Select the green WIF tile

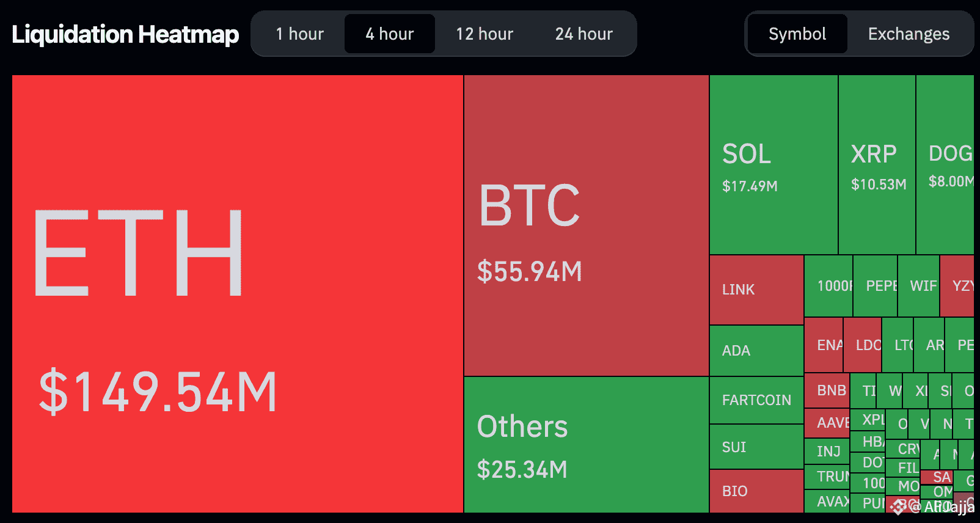point(919,286)
